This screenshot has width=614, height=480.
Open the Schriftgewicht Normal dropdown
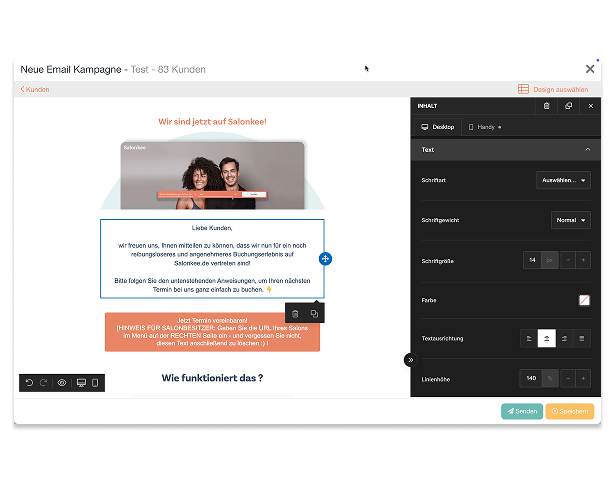571,220
